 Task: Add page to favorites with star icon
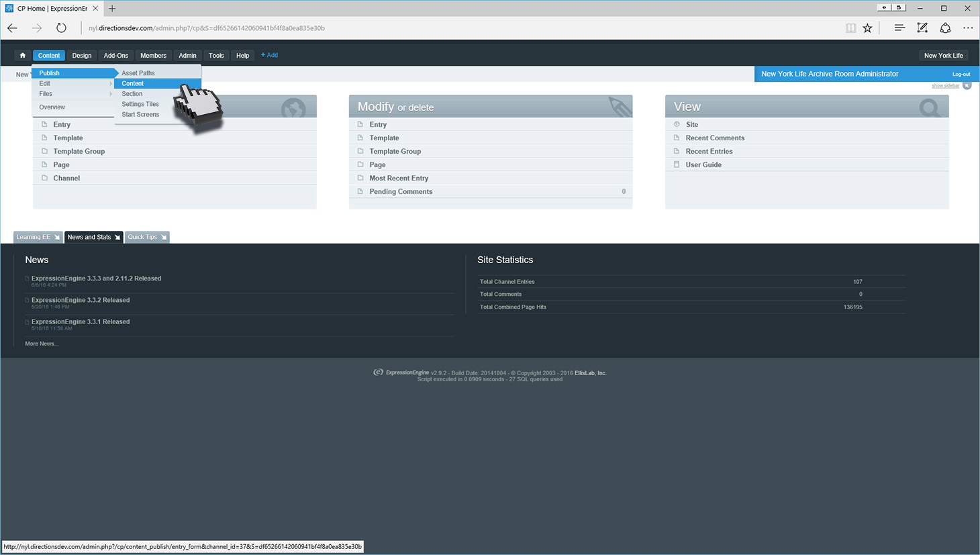[x=867, y=28]
